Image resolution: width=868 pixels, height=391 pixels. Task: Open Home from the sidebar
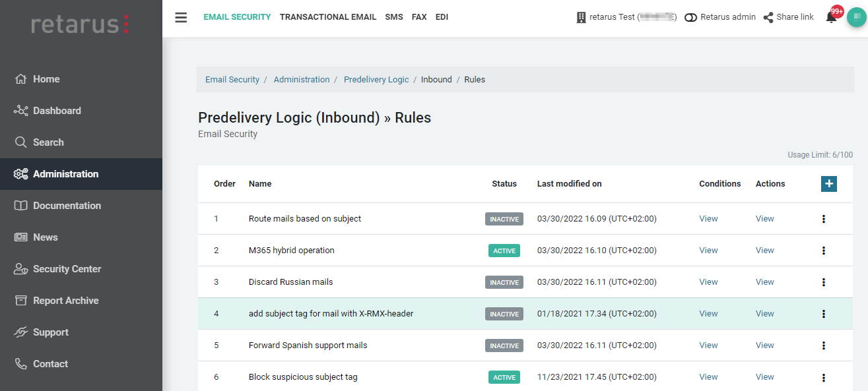pos(46,79)
